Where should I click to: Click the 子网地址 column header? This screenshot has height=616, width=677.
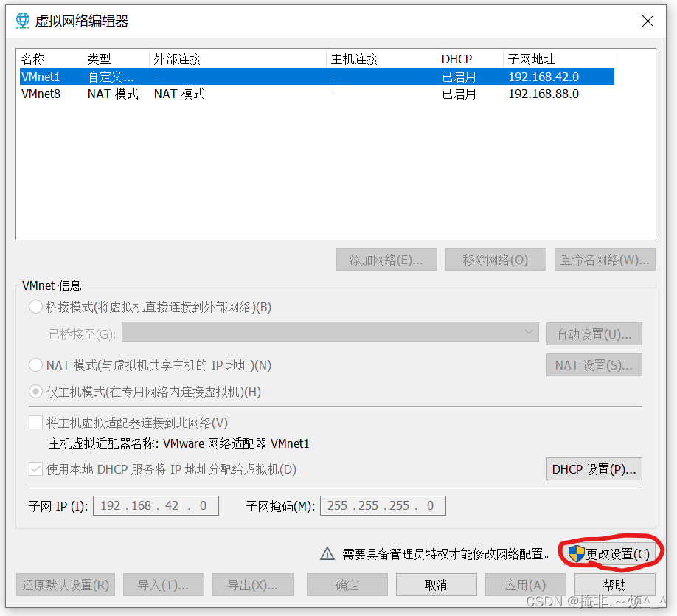(558, 59)
